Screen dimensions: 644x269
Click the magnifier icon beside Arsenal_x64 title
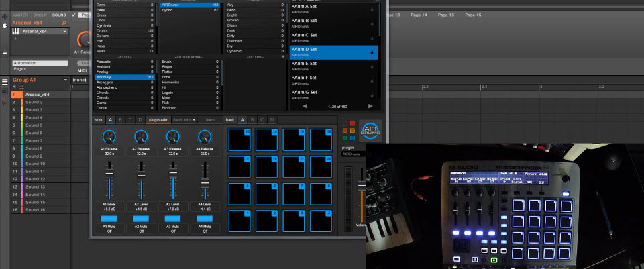tap(64, 23)
